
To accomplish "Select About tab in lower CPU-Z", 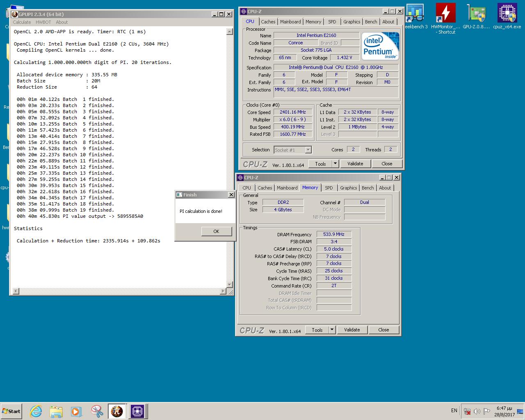I will pyautogui.click(x=385, y=188).
